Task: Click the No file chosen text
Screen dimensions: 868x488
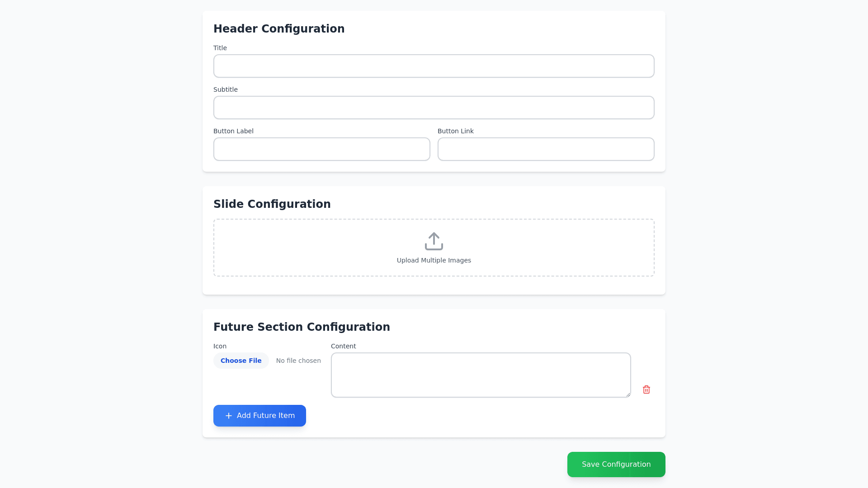Action: [x=298, y=361]
